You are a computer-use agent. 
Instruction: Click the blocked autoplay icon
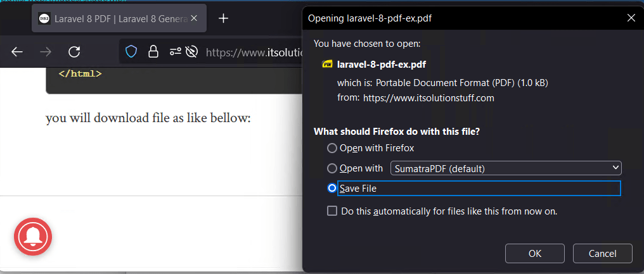(192, 52)
